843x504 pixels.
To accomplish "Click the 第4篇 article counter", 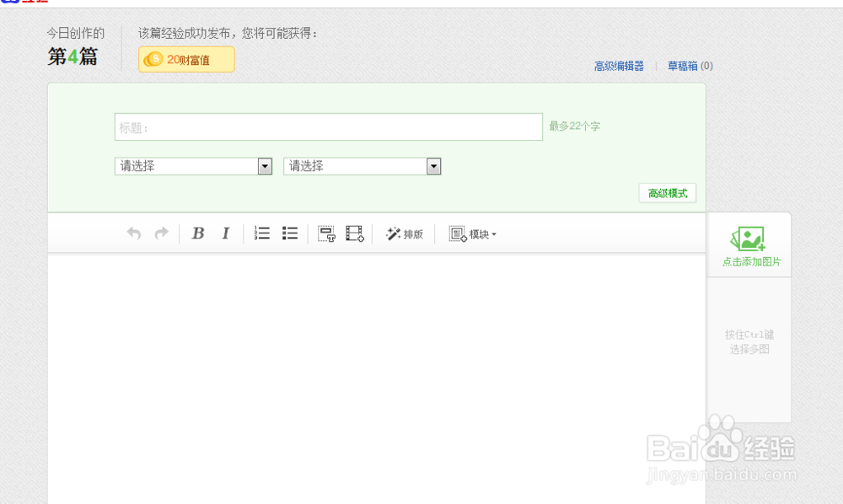I will tap(72, 56).
